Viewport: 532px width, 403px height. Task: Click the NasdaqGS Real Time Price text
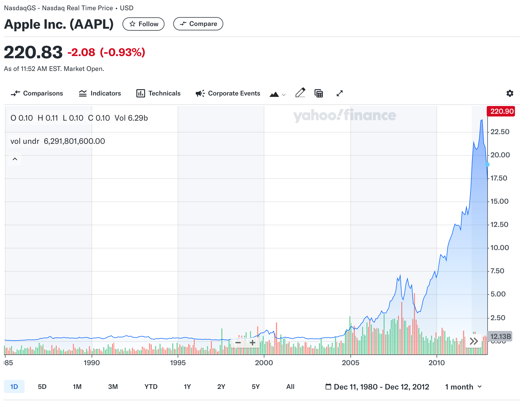click(69, 8)
